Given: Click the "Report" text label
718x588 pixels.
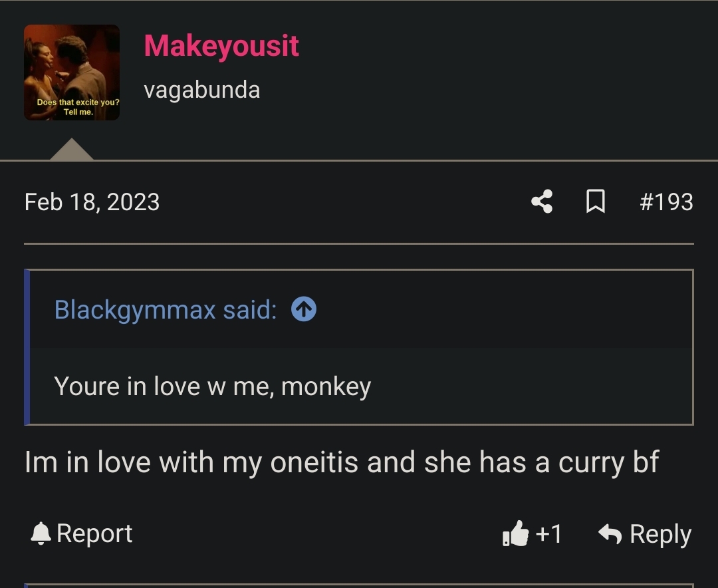Looking at the screenshot, I should (94, 533).
